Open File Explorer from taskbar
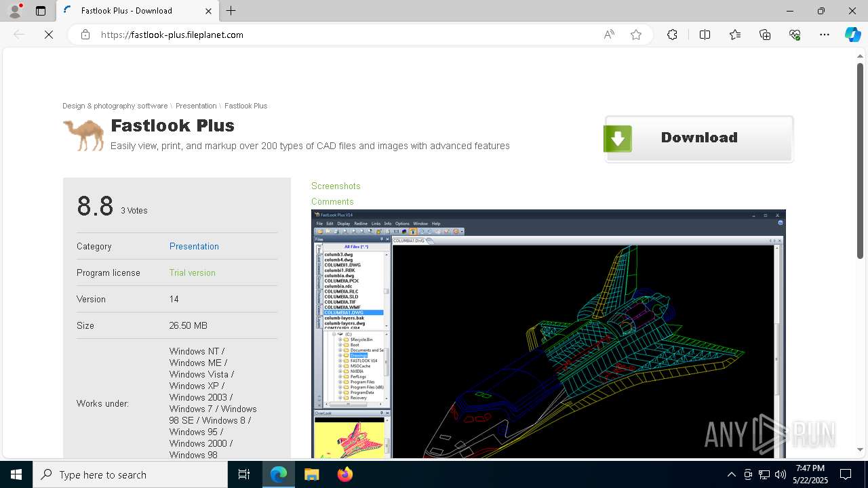 click(x=311, y=474)
